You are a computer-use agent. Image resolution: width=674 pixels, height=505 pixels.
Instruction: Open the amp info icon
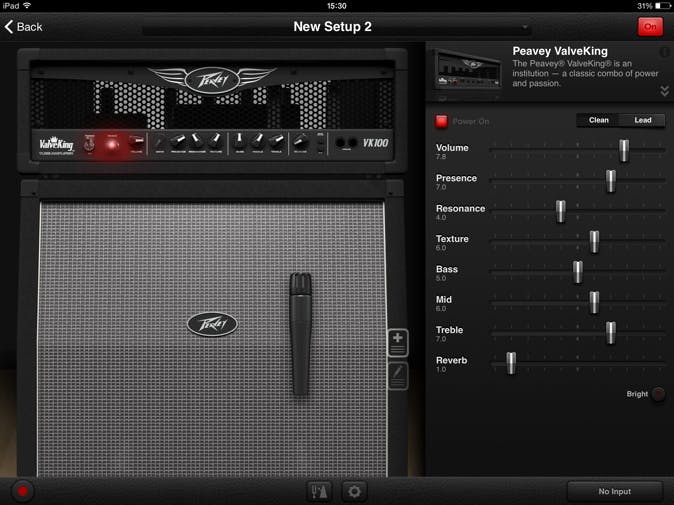click(664, 52)
